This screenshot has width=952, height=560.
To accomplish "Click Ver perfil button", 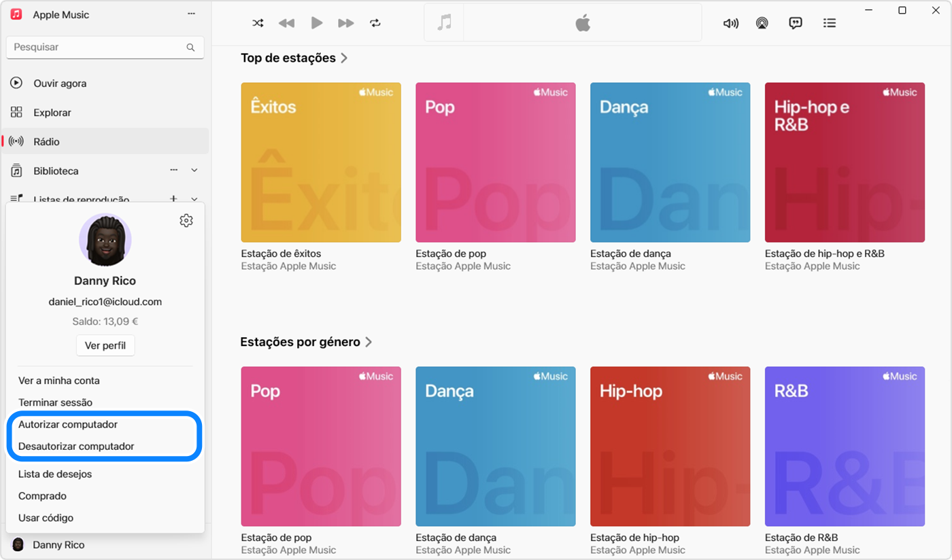I will pyautogui.click(x=105, y=345).
